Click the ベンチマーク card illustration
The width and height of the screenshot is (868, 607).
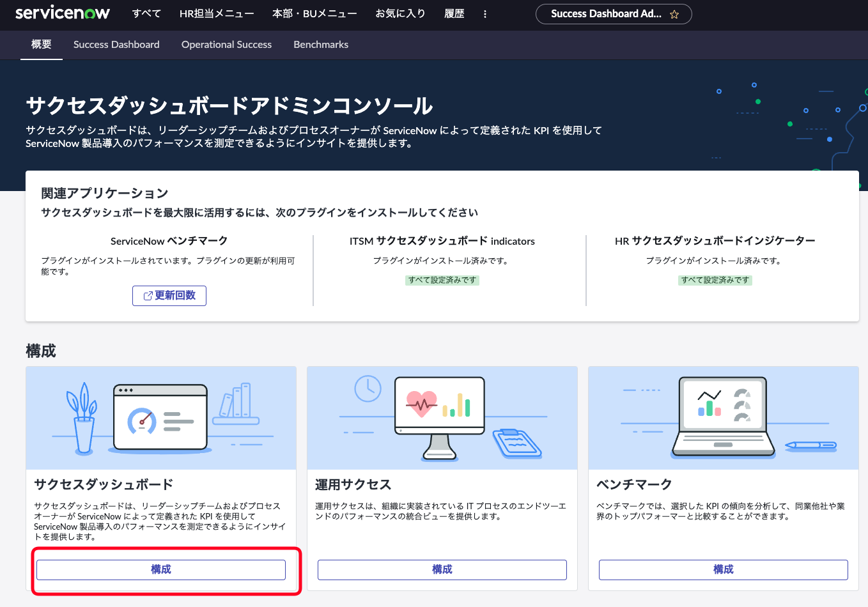pos(724,418)
